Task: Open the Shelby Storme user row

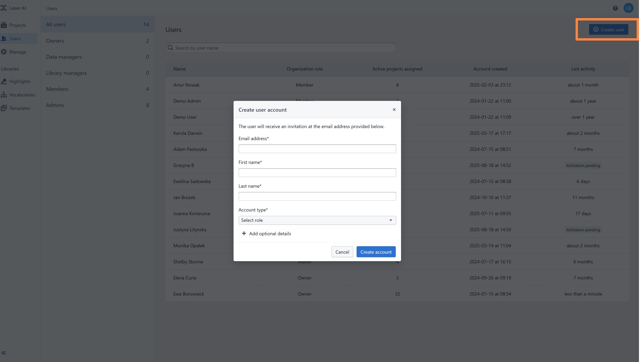Action: coord(397,262)
